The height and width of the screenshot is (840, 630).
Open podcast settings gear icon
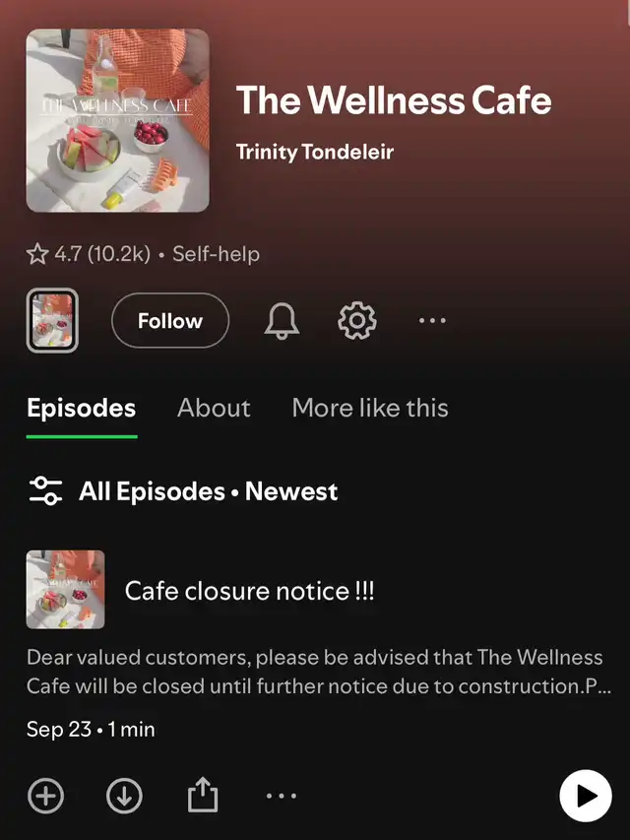[357, 320]
